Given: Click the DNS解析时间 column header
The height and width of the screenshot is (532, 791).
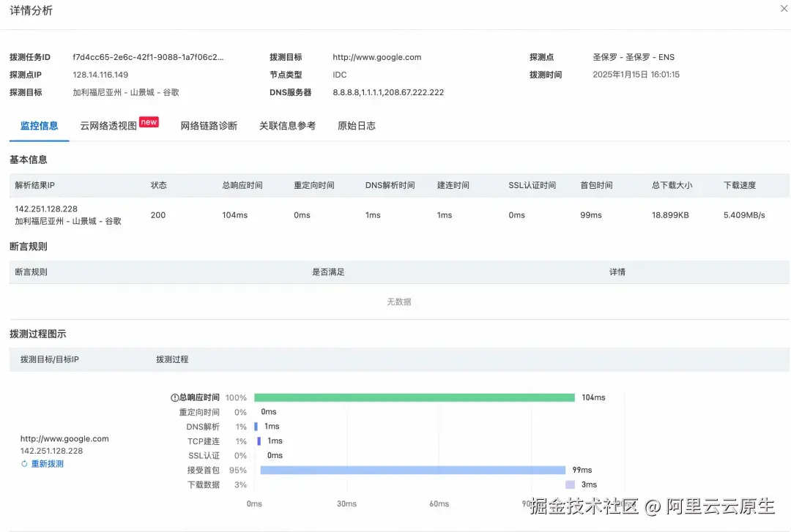Looking at the screenshot, I should (x=390, y=185).
